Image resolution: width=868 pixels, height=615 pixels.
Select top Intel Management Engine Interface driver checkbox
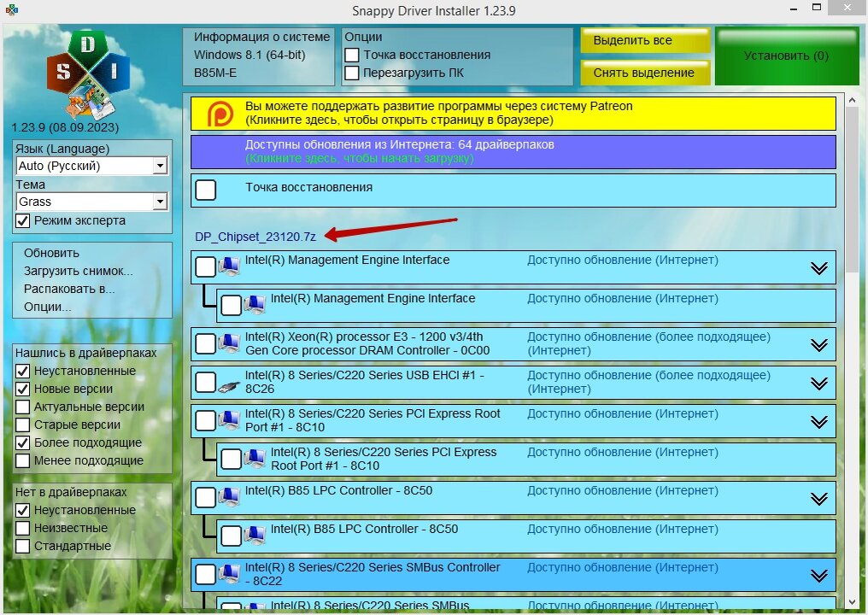206,266
